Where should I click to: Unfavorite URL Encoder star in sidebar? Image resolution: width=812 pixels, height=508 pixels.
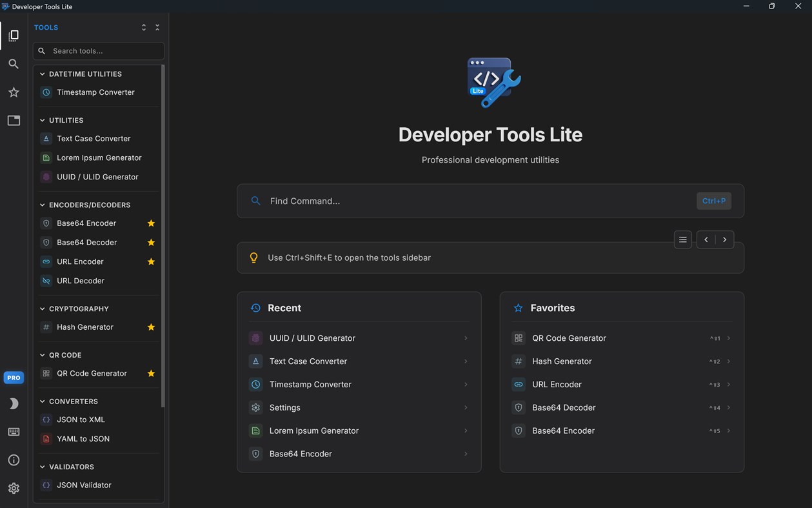pos(151,262)
